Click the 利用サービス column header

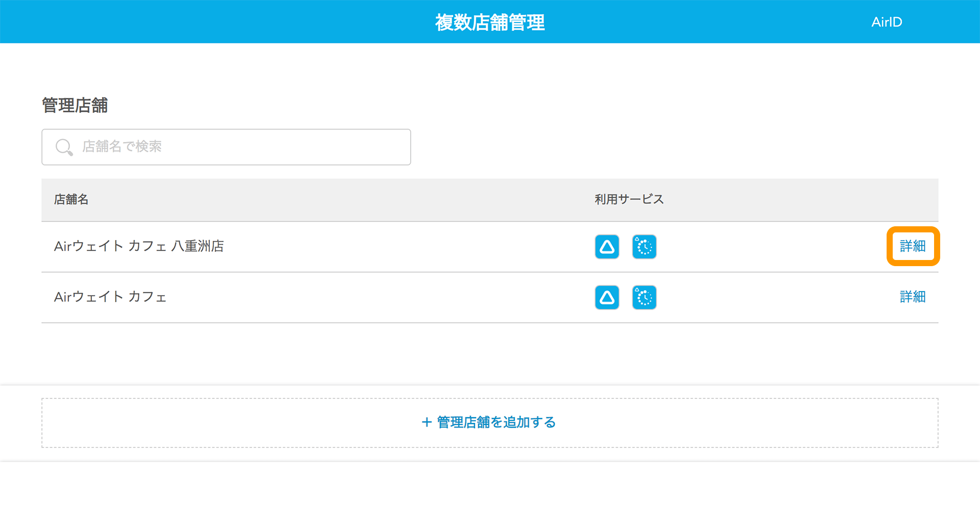[x=629, y=200]
